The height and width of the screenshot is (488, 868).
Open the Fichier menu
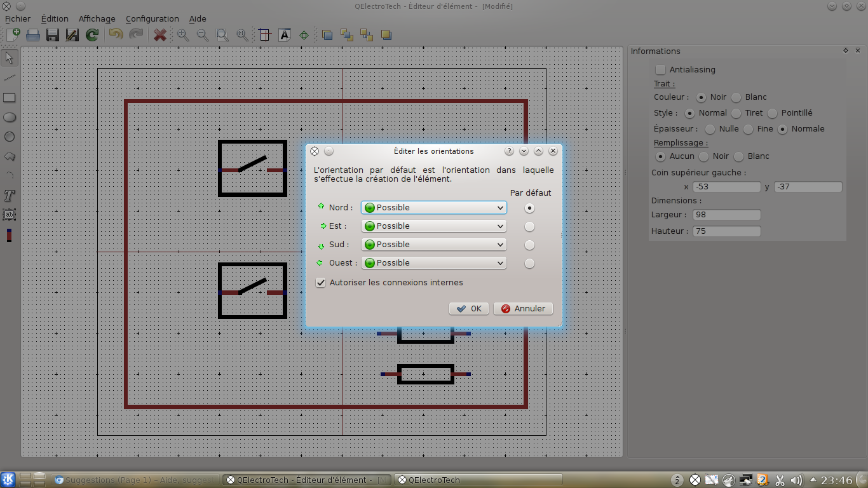(x=17, y=19)
